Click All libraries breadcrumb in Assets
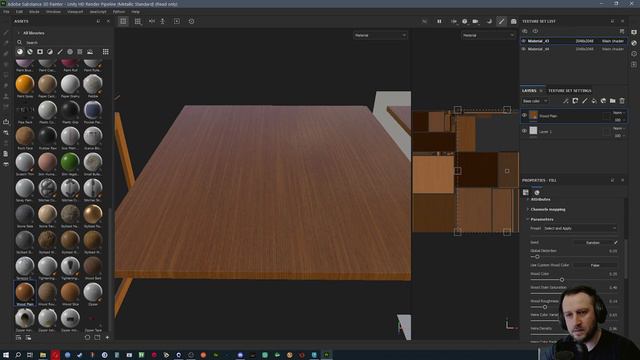The width and height of the screenshot is (640, 360). 33,33
